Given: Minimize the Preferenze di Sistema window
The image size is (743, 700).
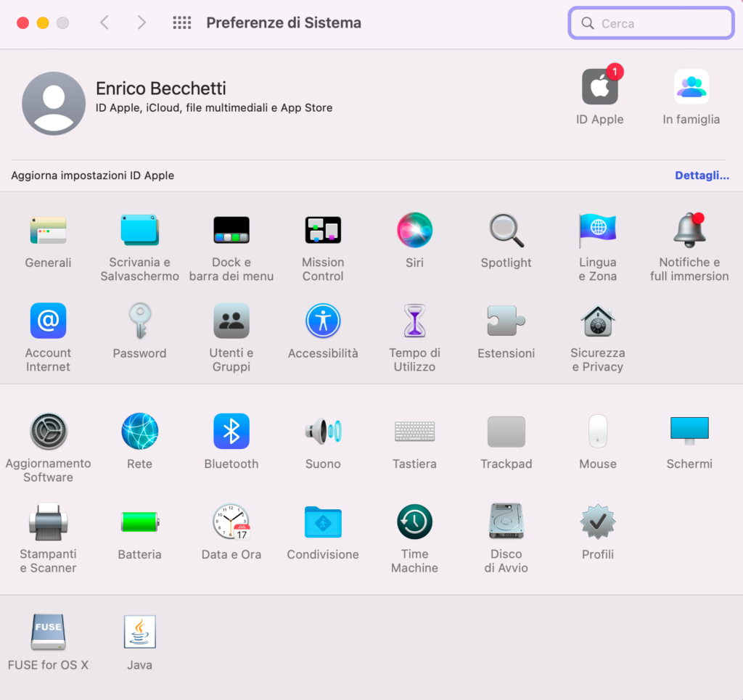Looking at the screenshot, I should (x=43, y=22).
